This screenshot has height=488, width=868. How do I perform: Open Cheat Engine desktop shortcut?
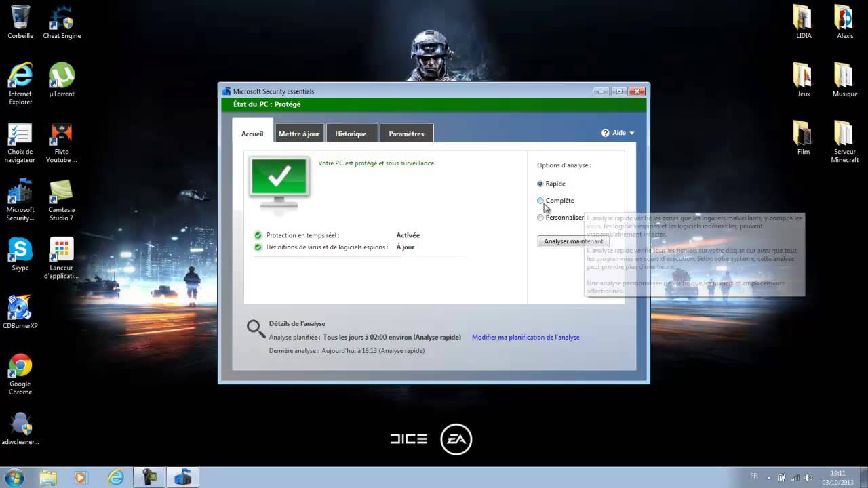click(62, 22)
